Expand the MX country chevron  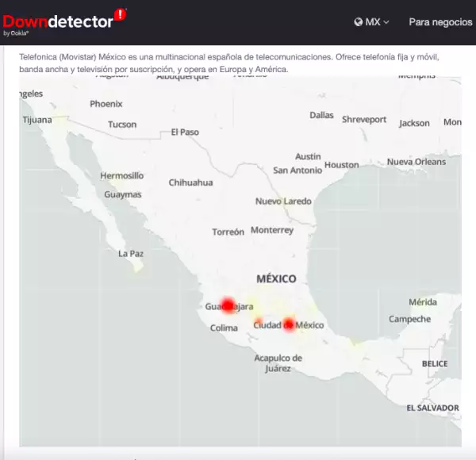(x=386, y=22)
